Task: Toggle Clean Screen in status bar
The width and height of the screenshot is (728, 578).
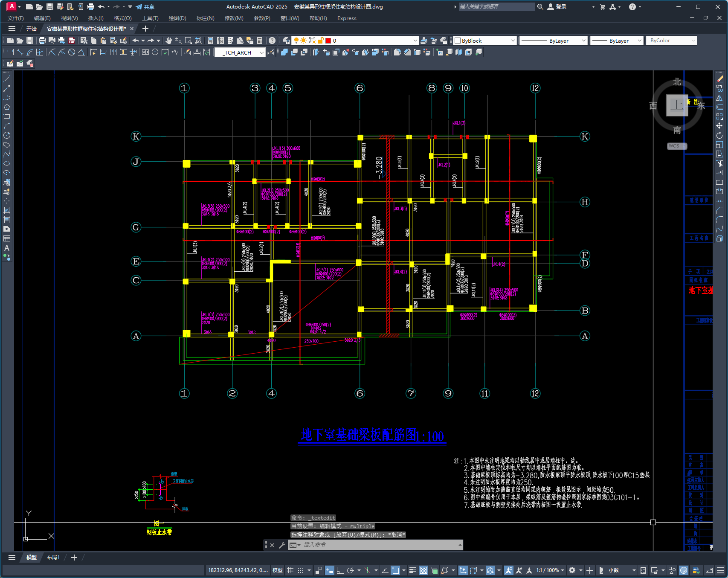Action: [x=709, y=570]
